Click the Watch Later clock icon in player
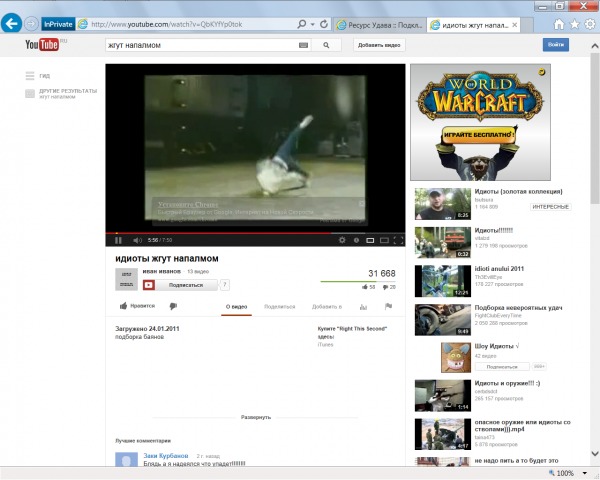Screen dimensions: 600x480 click(x=356, y=240)
